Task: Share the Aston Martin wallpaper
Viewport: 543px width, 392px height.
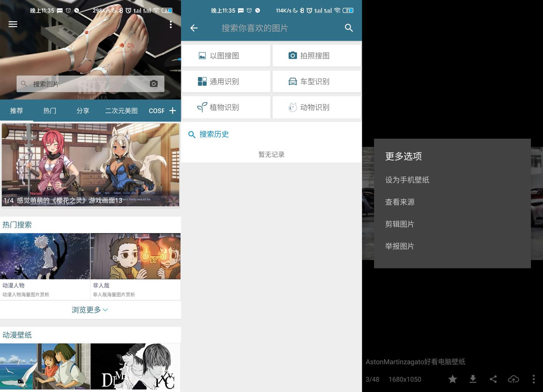Action: click(493, 379)
